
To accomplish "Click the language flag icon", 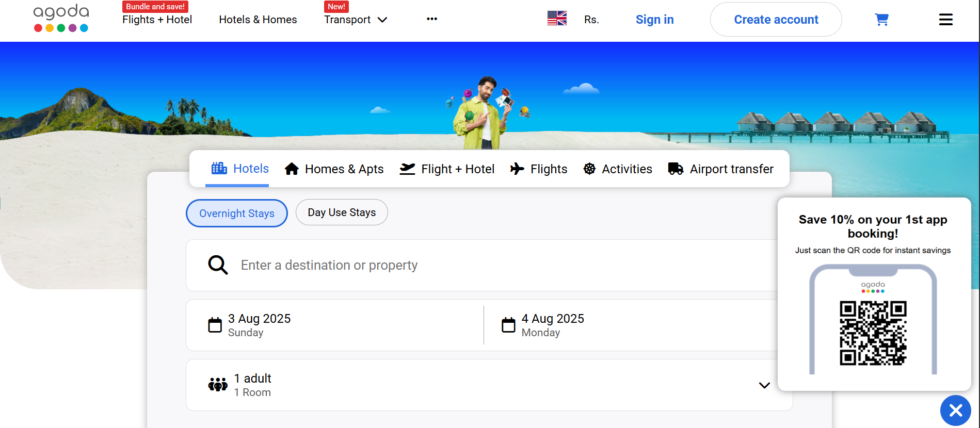I will pyautogui.click(x=557, y=19).
